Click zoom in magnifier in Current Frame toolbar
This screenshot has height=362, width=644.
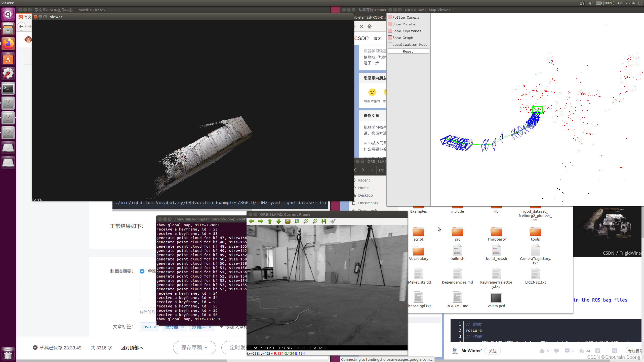pos(306,221)
